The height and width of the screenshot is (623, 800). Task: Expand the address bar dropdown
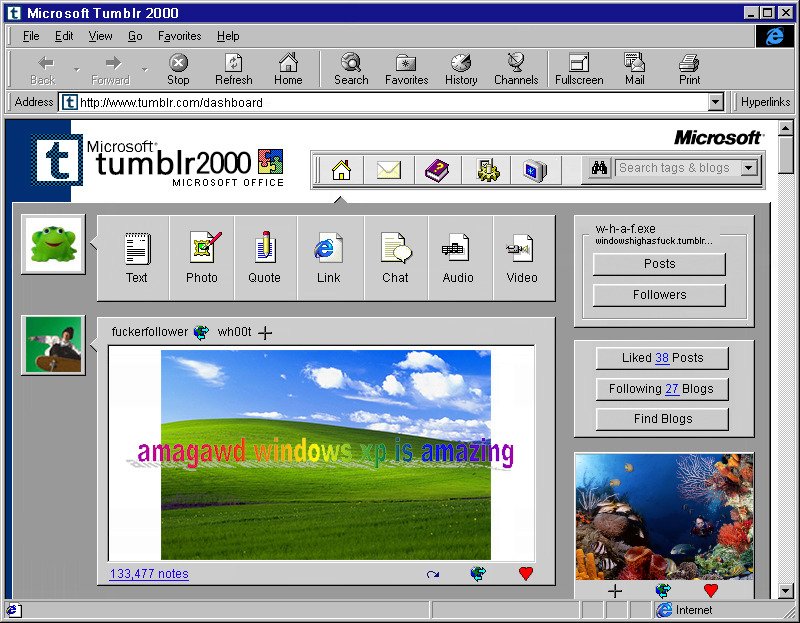716,102
